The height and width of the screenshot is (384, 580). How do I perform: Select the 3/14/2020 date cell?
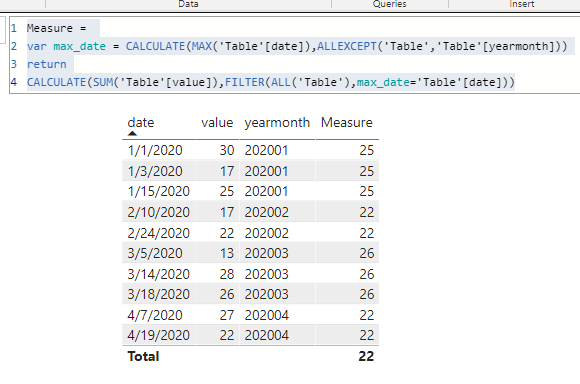(159, 274)
